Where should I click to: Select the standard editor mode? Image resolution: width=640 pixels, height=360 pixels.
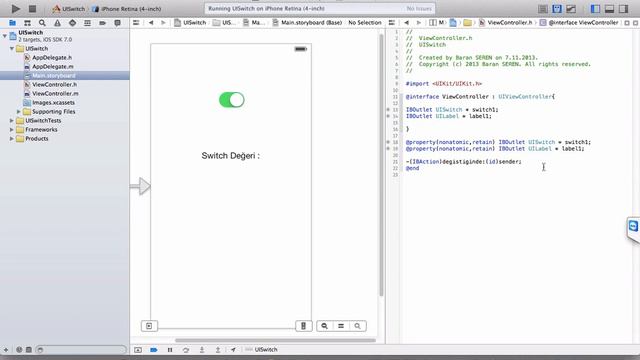pyautogui.click(x=543, y=9)
